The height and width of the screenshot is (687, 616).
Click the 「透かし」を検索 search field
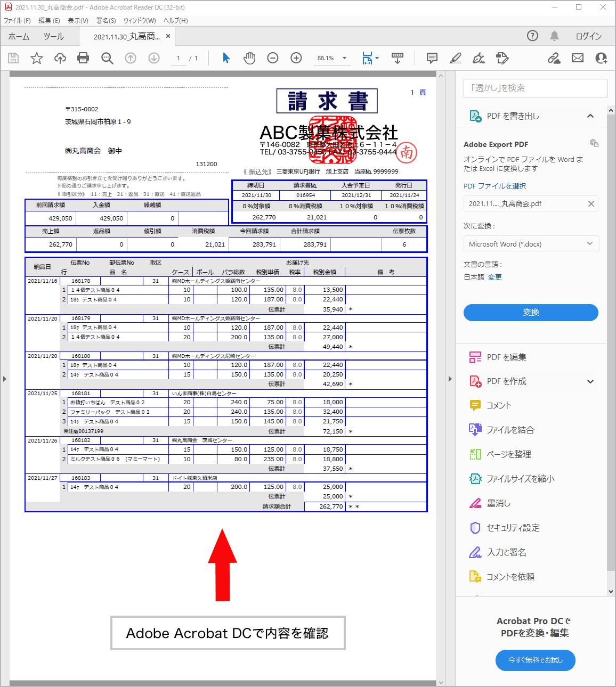536,88
